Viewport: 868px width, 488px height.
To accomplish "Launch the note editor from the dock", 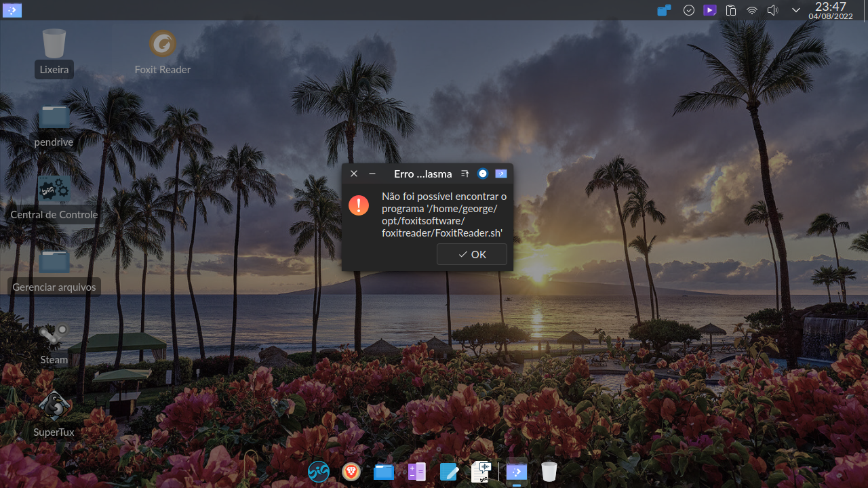I will 449,472.
